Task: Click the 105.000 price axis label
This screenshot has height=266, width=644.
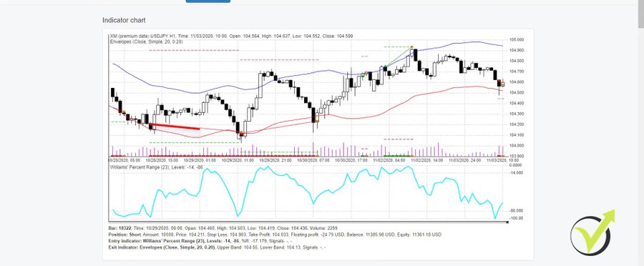Action: tap(516, 40)
